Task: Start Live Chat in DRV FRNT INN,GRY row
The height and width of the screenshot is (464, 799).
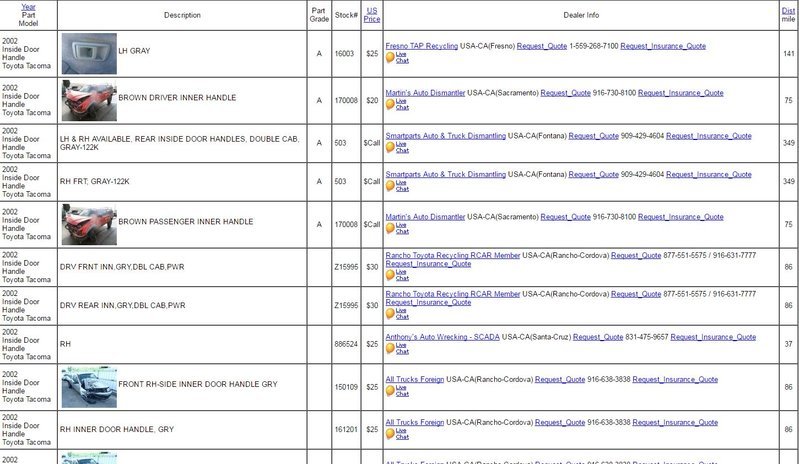Action: pyautogui.click(x=397, y=275)
